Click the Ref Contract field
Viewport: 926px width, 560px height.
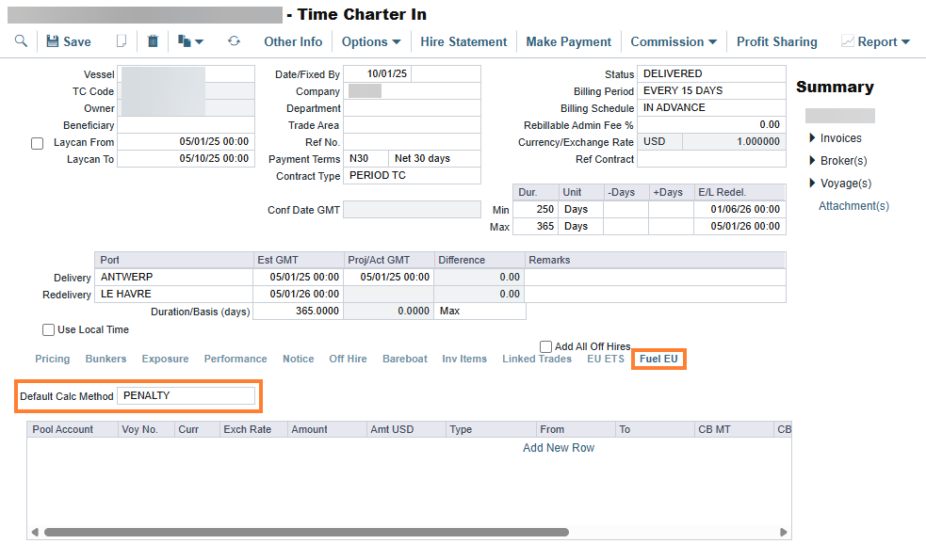[711, 159]
